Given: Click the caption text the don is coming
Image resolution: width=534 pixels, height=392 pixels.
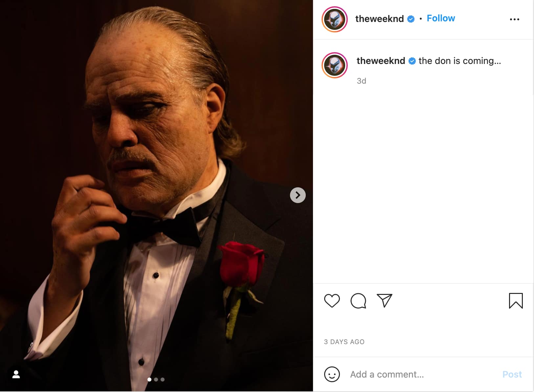Looking at the screenshot, I should coord(460,61).
